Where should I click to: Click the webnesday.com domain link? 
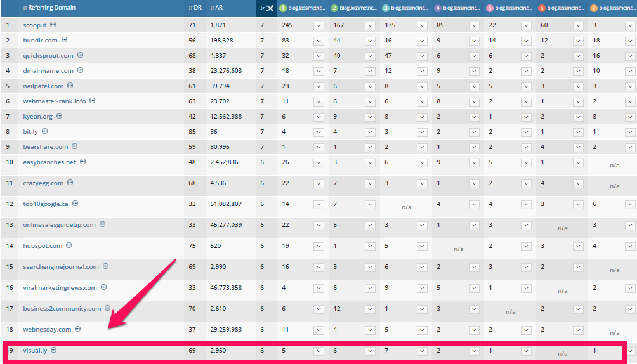[x=47, y=330]
